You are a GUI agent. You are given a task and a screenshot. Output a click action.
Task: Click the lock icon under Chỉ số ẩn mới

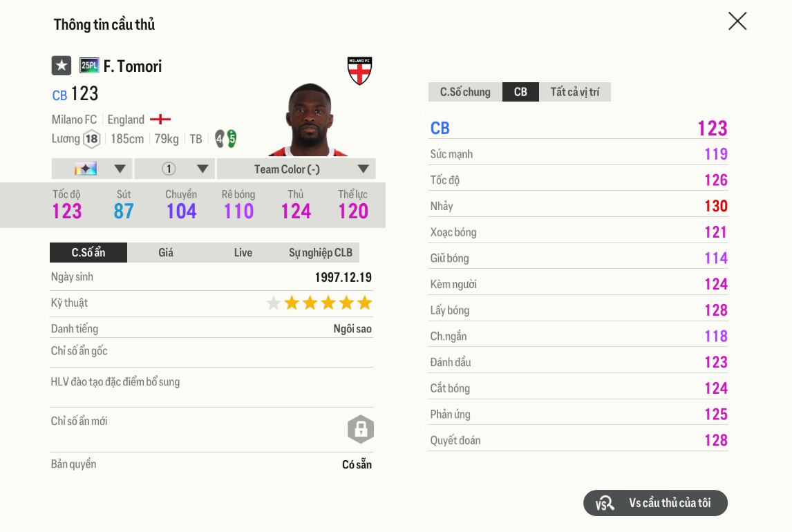coord(360,428)
